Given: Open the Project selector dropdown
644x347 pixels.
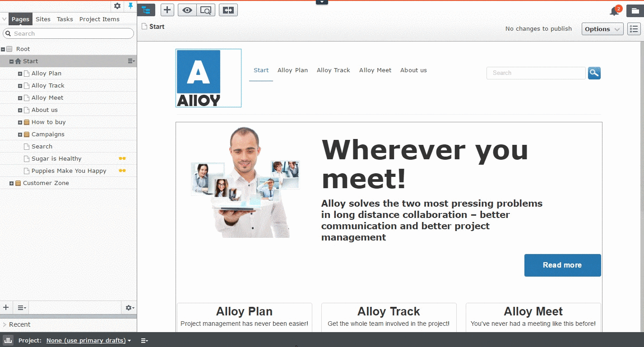Looking at the screenshot, I should pyautogui.click(x=88, y=340).
